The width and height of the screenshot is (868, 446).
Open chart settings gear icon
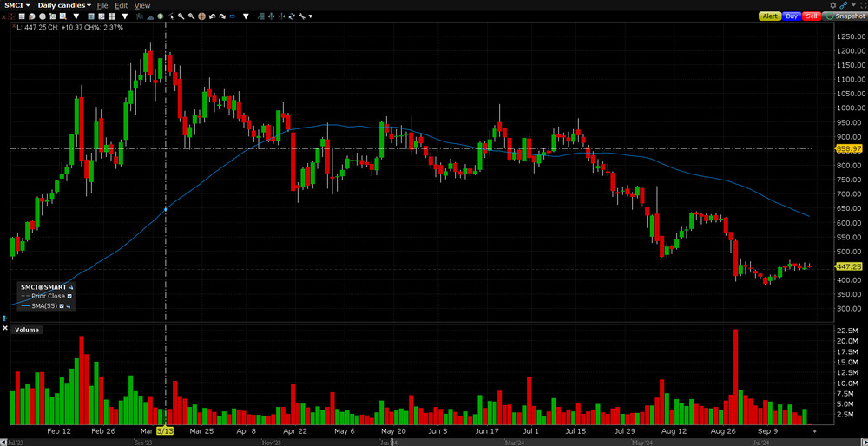point(833,5)
